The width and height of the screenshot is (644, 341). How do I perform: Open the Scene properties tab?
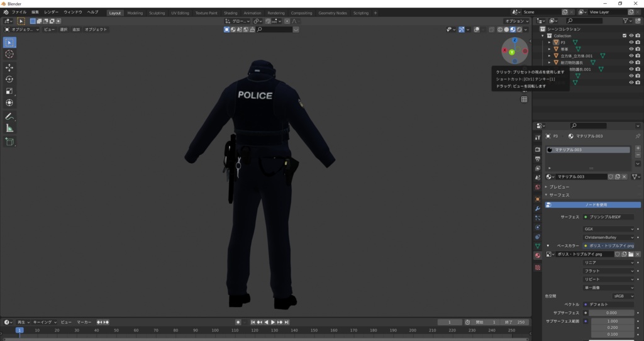pos(538,178)
